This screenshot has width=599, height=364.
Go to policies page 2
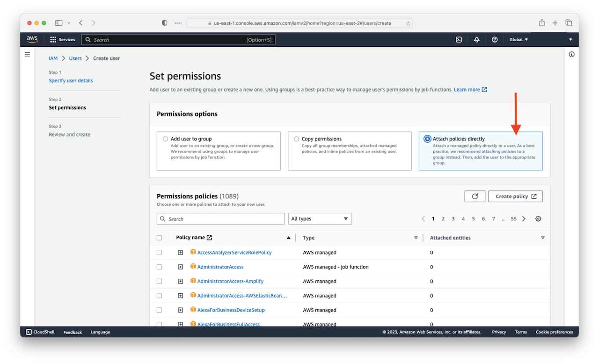(x=443, y=219)
